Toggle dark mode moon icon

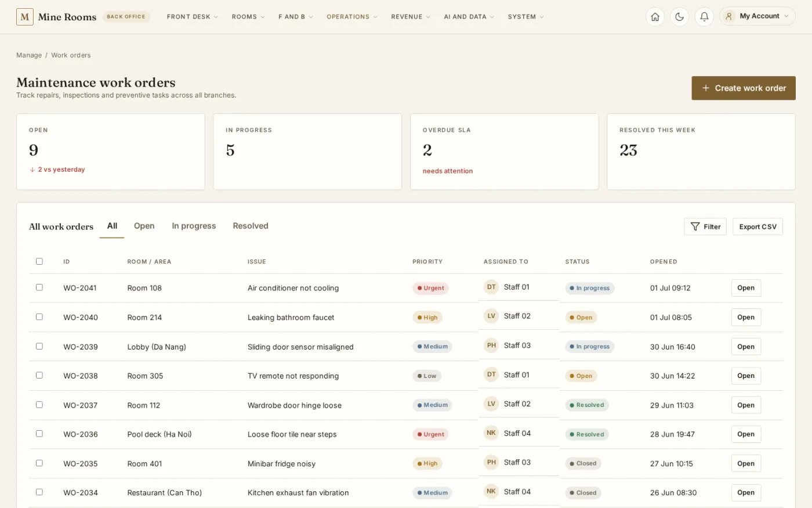[679, 17]
